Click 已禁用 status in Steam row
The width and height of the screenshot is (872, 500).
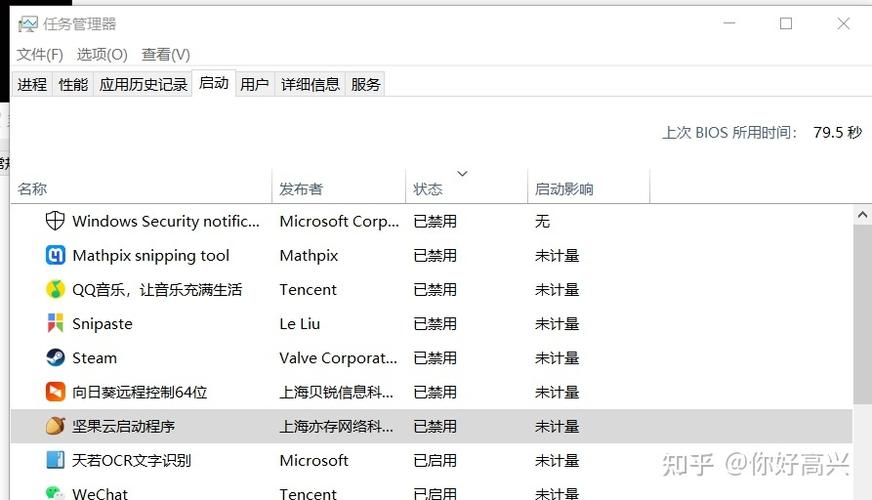tap(435, 358)
